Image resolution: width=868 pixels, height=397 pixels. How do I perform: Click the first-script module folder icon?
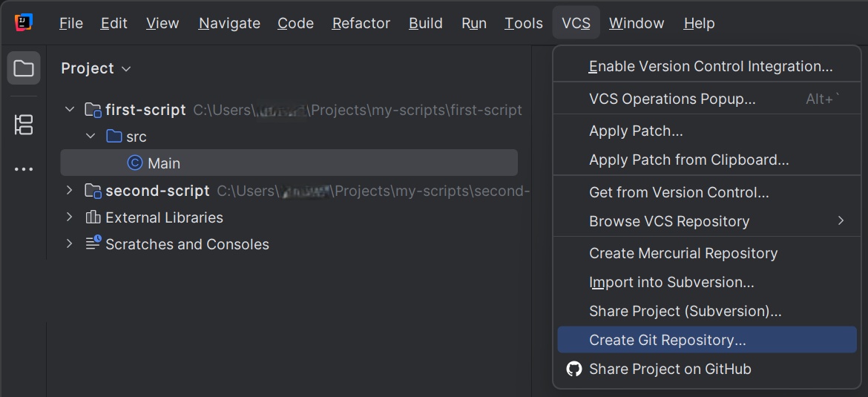(93, 110)
